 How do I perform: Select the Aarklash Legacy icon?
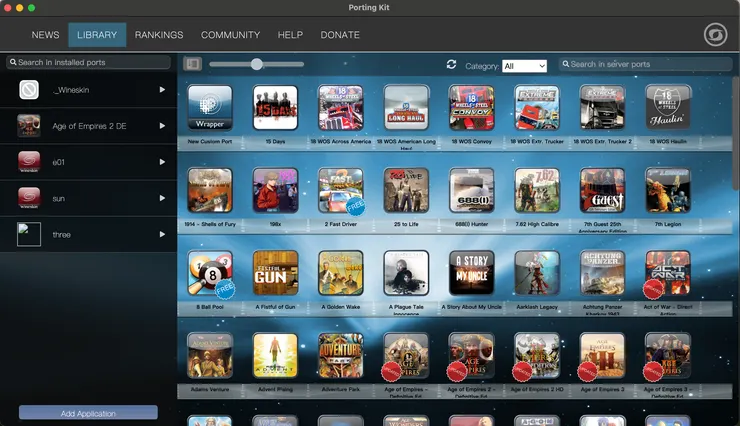(x=537, y=273)
